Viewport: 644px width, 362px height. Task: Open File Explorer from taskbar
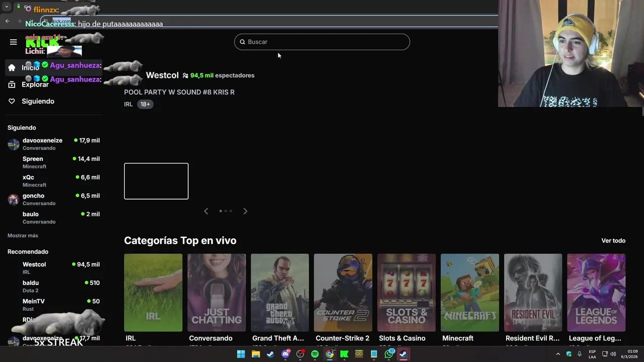coord(256,354)
